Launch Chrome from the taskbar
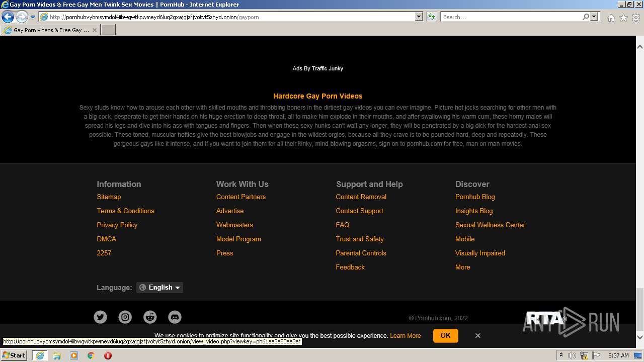The height and width of the screenshot is (362, 644). tap(91, 355)
